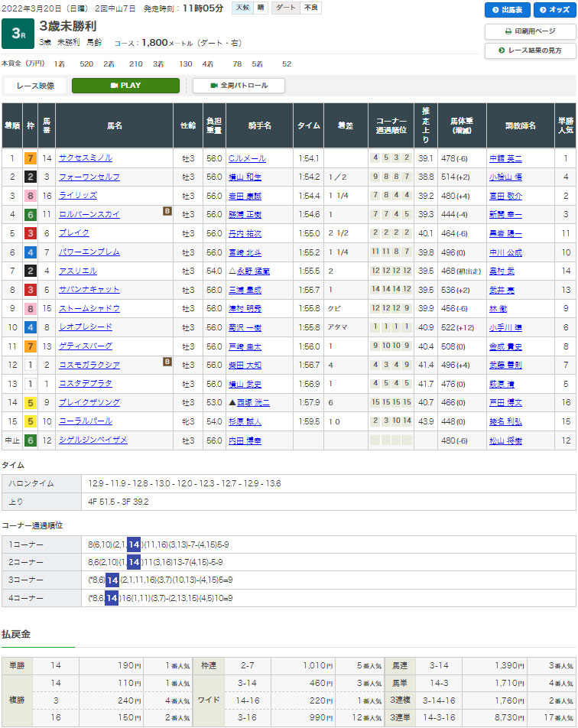Click the highlighted 14 in the 4コーナー row
578x728 pixels.
coord(112,598)
